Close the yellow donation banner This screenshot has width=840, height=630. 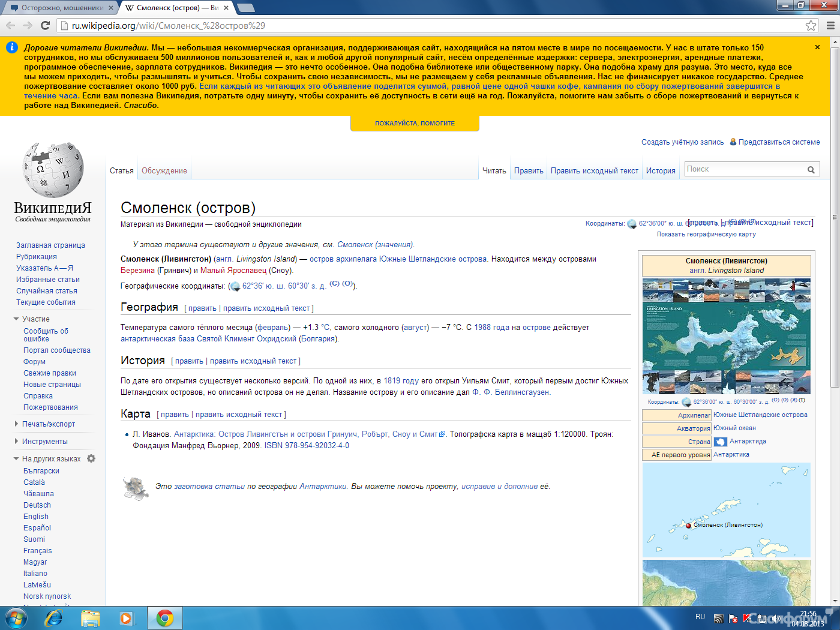tap(817, 47)
